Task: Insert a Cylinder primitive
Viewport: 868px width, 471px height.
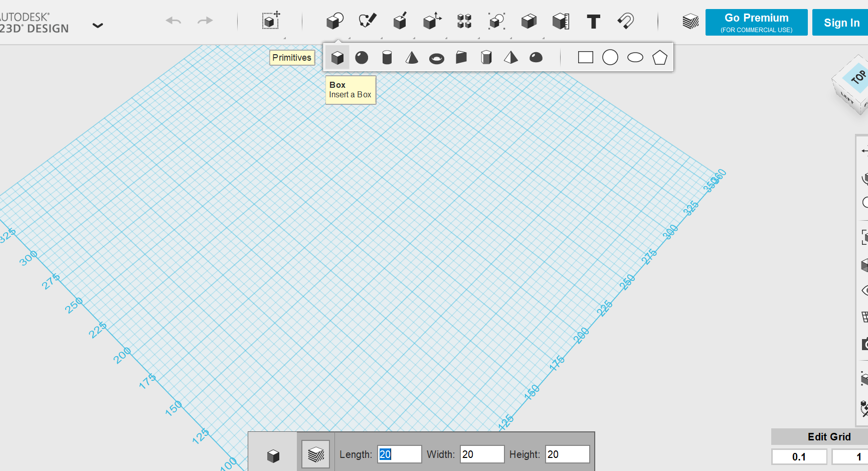Action: click(x=387, y=58)
